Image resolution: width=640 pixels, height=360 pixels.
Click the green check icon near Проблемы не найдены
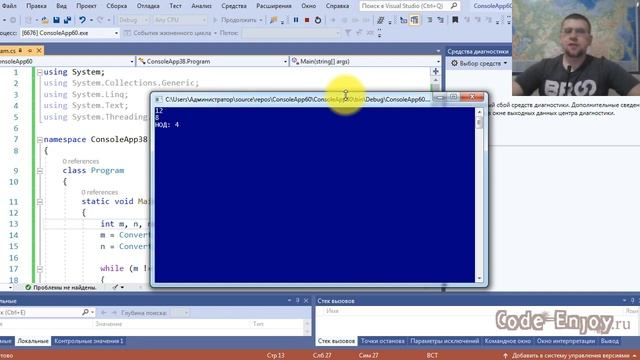(28, 287)
